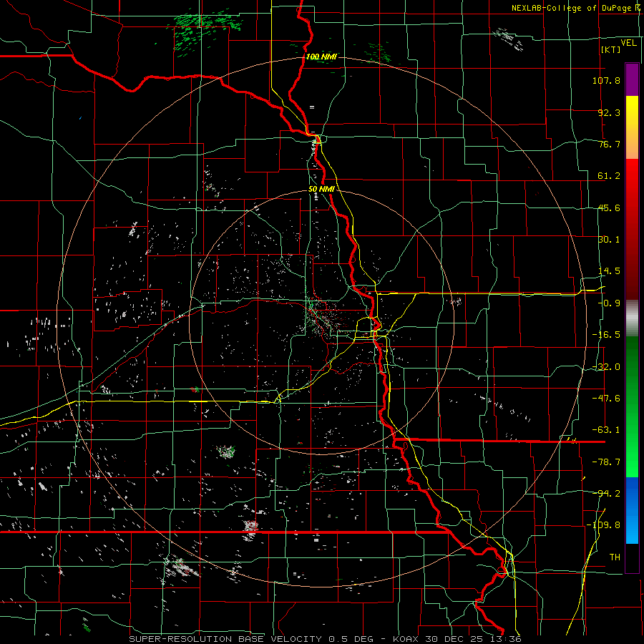Click the 50 NMI range ring label

click(x=321, y=190)
